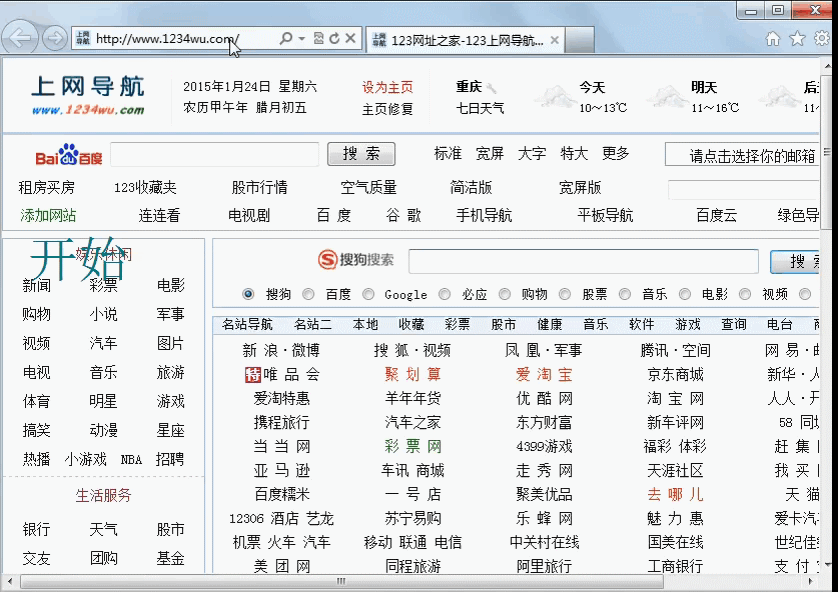
Task: Click the wrench icon beside 重庆
Action: click(491, 88)
